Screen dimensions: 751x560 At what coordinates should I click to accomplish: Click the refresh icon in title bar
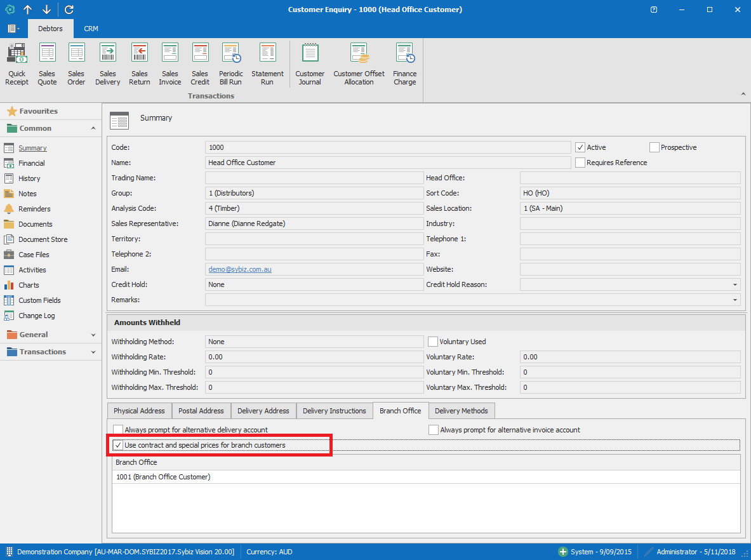69,10
